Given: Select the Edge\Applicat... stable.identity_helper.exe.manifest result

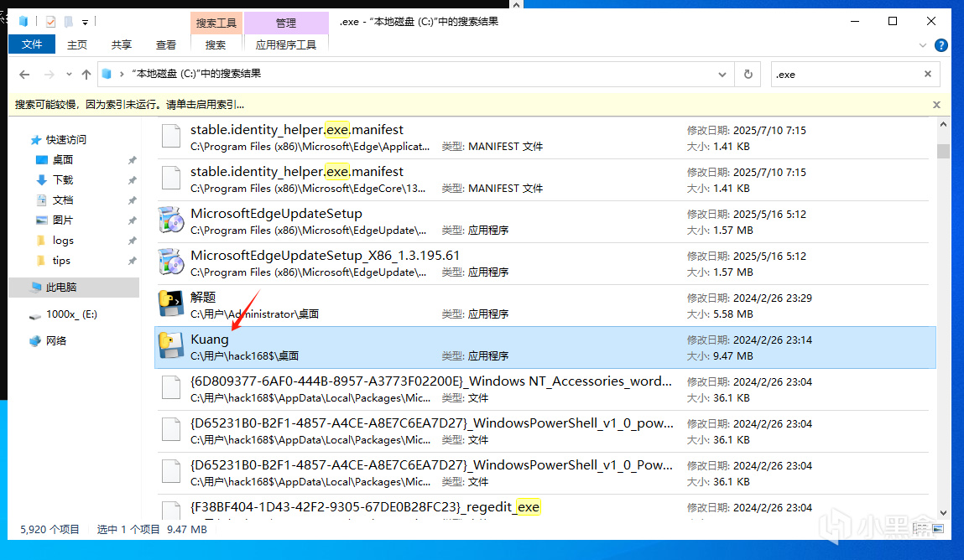Looking at the screenshot, I should (x=543, y=137).
